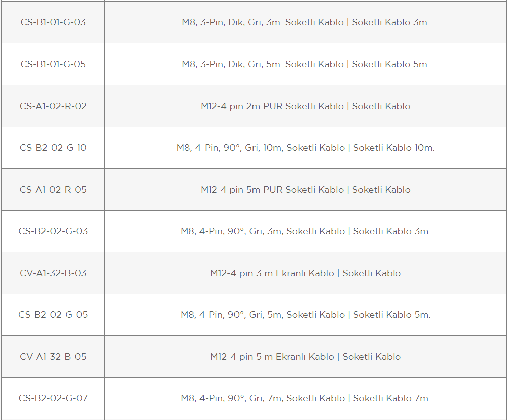Open product code CV-A1-32-B-05
Screen dimensions: 507x420
(53, 357)
